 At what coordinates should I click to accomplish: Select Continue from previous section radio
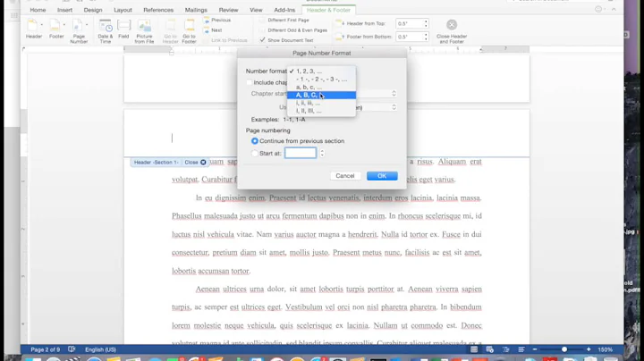point(255,140)
